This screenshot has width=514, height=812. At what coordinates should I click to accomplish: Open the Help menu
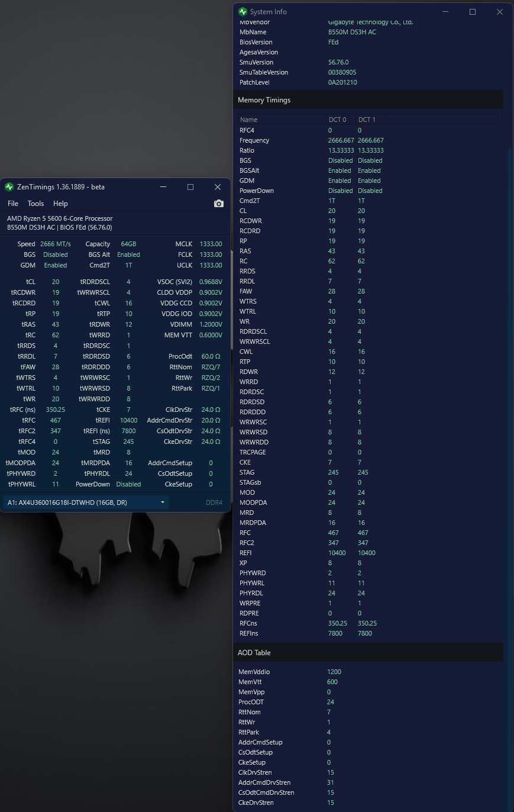[60, 204]
